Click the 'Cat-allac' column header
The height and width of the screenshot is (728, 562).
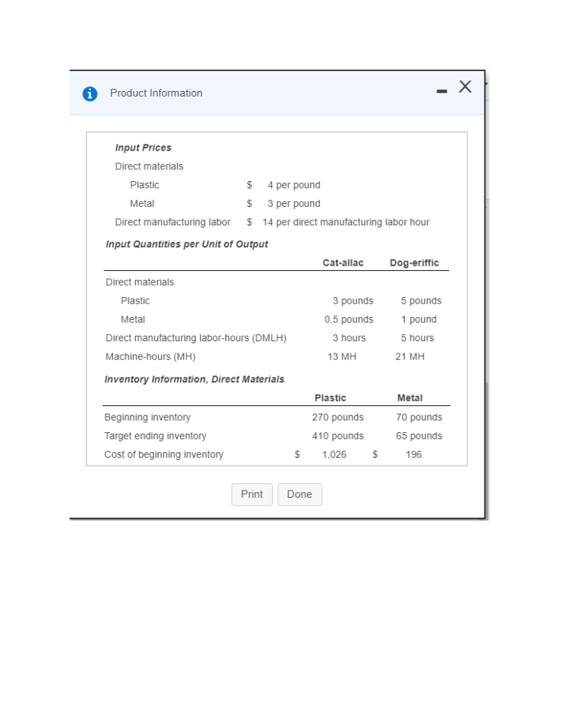pos(343,263)
